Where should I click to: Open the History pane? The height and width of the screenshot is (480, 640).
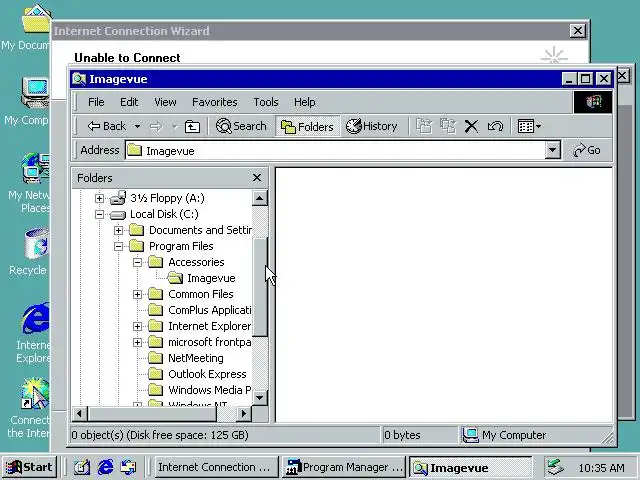(371, 126)
